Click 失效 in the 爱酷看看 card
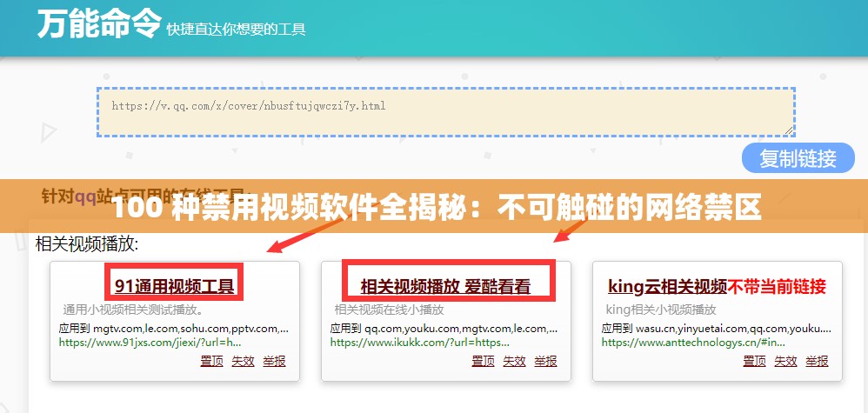868x413 pixels. pyautogui.click(x=514, y=362)
